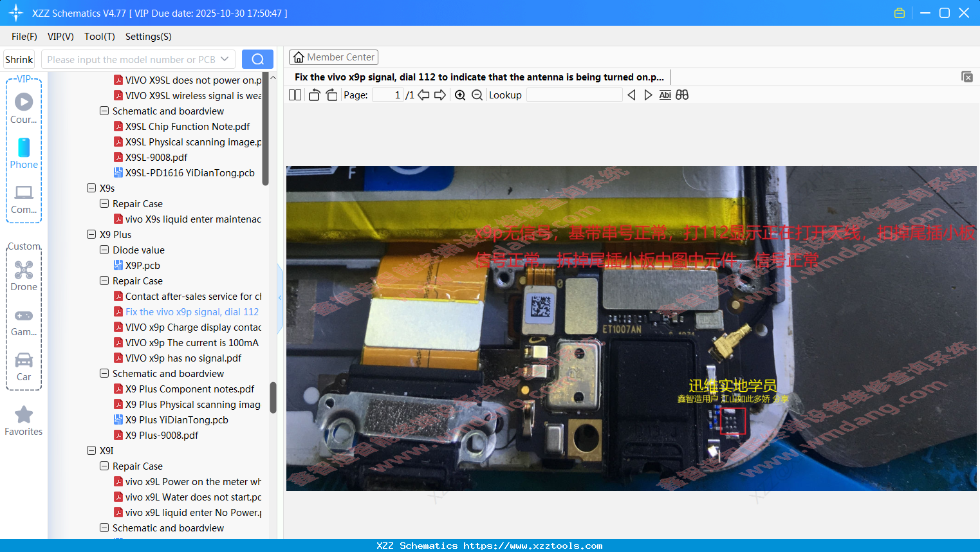Find previous lookup result triangle
This screenshot has height=552, width=980.
click(631, 95)
